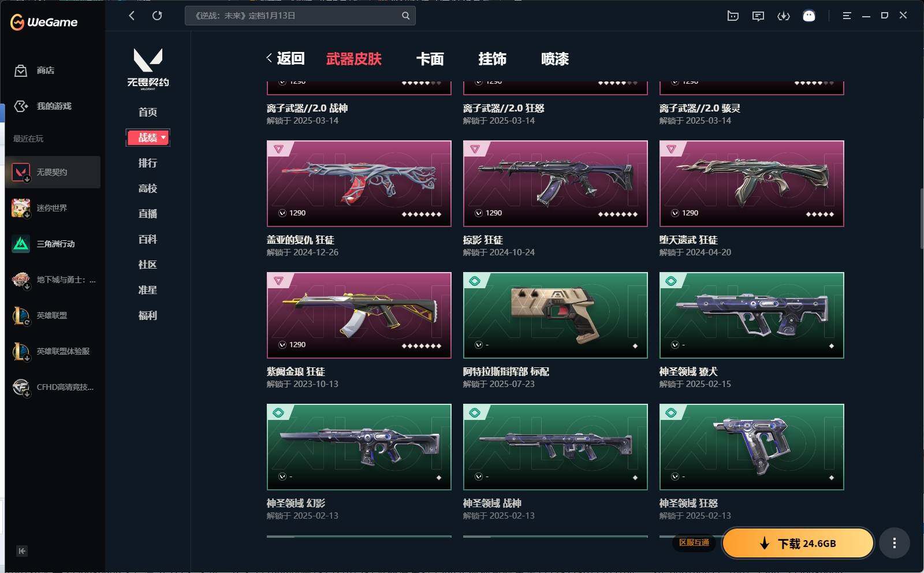
Task: Click the search magnifier icon
Action: pos(406,16)
